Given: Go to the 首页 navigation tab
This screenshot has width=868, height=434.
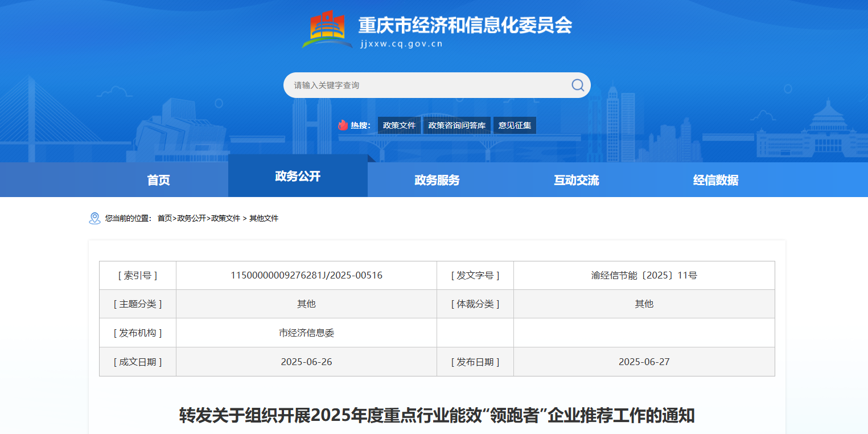Looking at the screenshot, I should pos(158,180).
